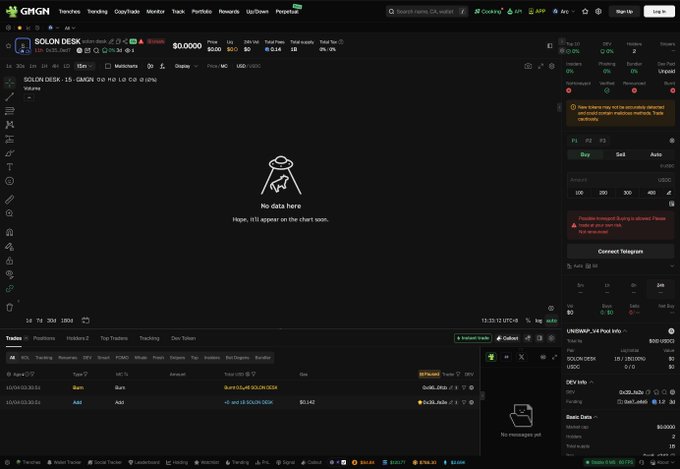Image resolution: width=680 pixels, height=469 pixels.
Task: Click the lock drawings icon in chart sidebar
Action: click(10, 261)
